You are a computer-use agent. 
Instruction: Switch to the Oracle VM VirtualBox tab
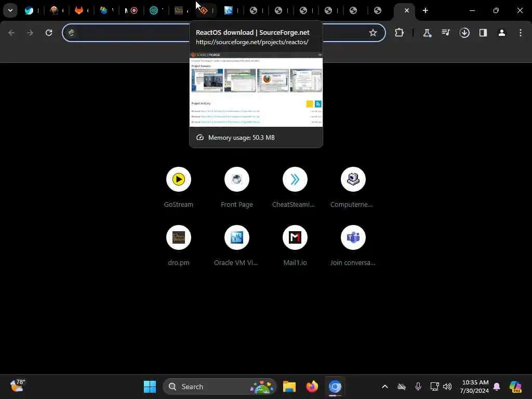coord(229,10)
